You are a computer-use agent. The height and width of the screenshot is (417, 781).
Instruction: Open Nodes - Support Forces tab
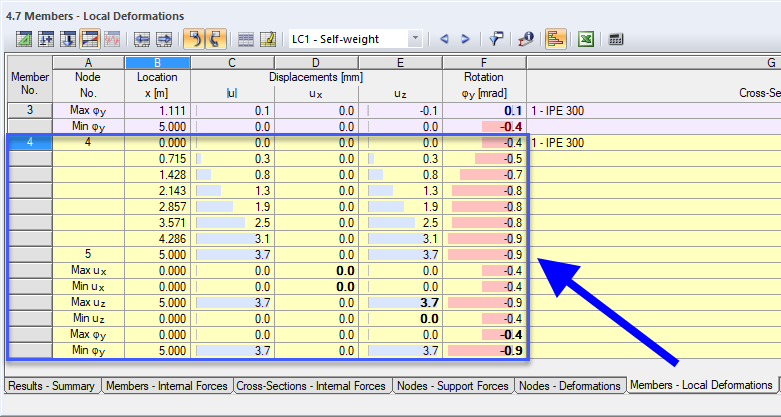coord(453,386)
